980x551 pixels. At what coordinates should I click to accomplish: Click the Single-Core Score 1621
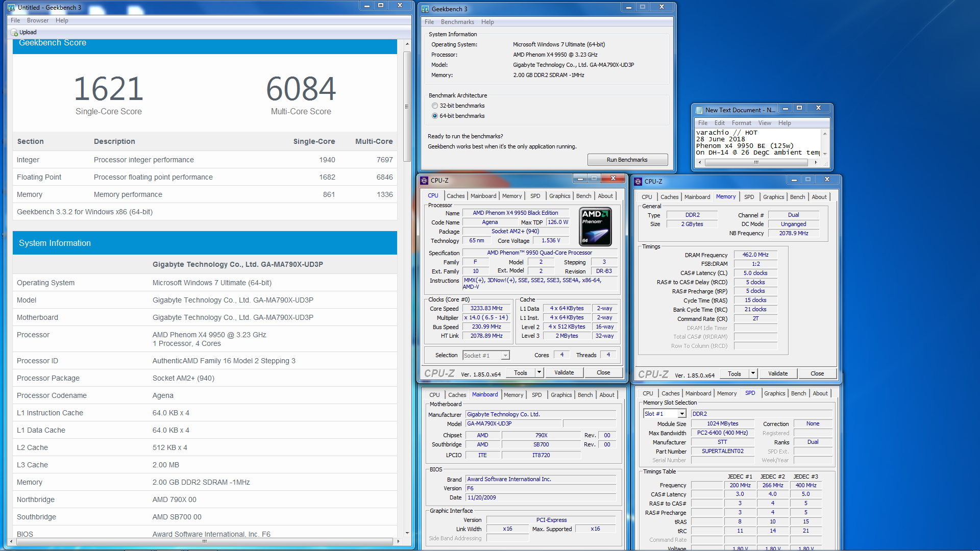click(109, 89)
